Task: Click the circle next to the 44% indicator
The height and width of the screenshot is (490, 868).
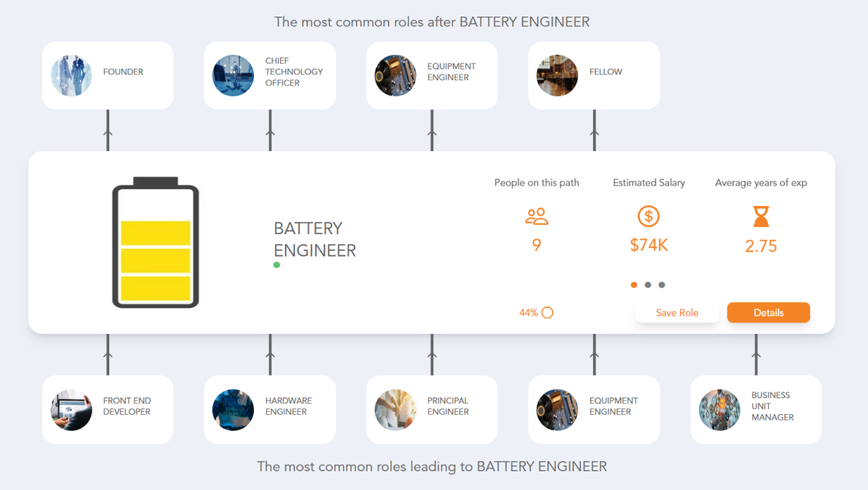Action: pos(548,312)
